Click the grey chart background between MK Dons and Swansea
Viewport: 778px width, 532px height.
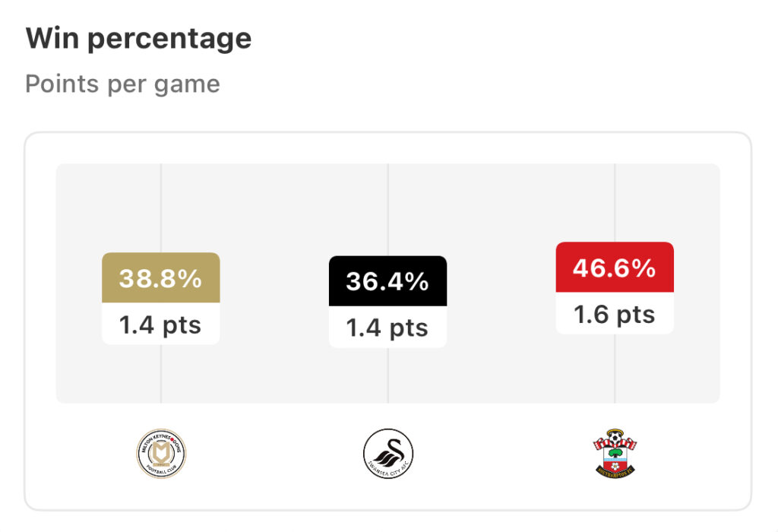point(274,283)
